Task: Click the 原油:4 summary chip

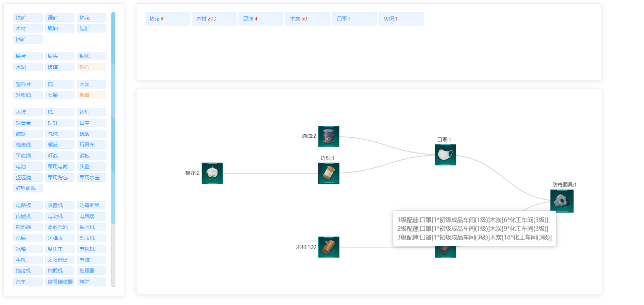Action: pos(261,19)
